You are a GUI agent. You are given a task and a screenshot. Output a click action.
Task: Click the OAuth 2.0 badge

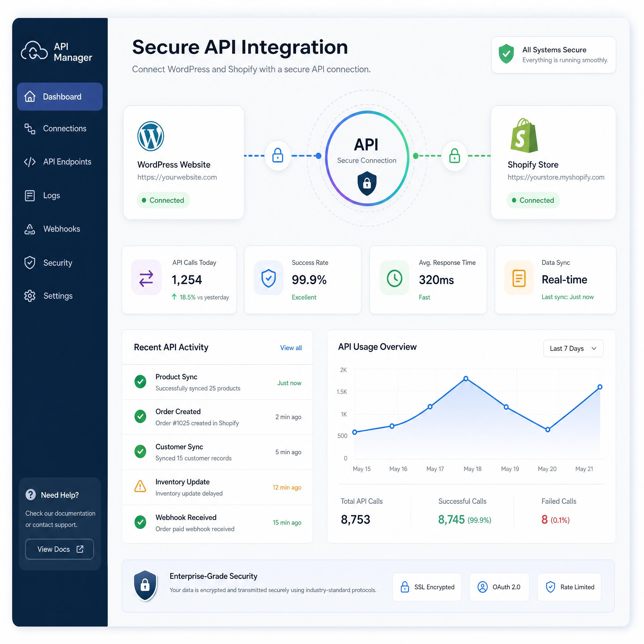pyautogui.click(x=499, y=587)
